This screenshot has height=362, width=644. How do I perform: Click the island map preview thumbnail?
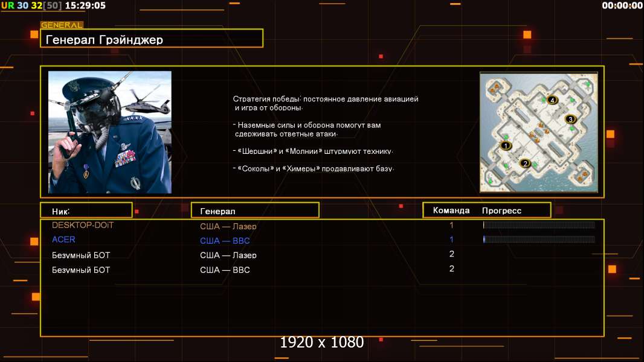click(539, 132)
